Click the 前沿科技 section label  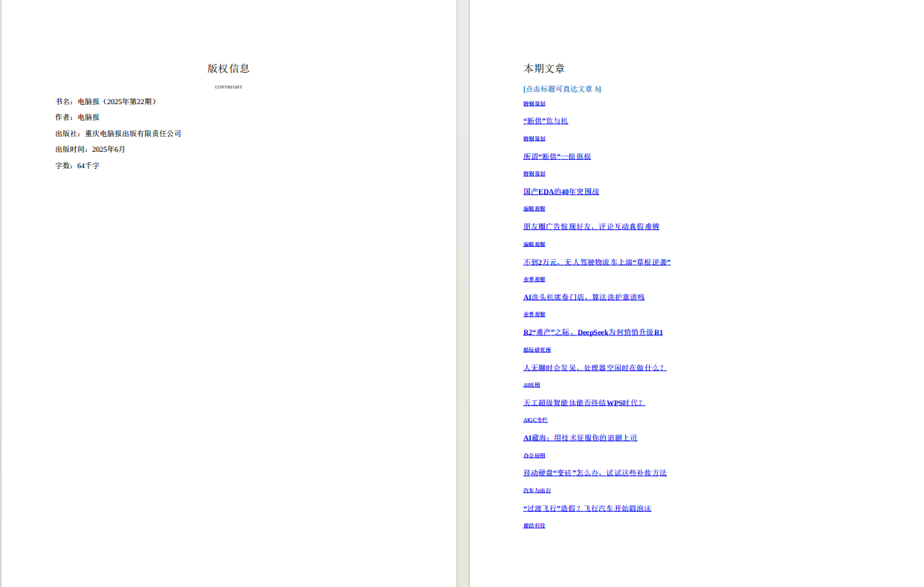pyautogui.click(x=534, y=525)
